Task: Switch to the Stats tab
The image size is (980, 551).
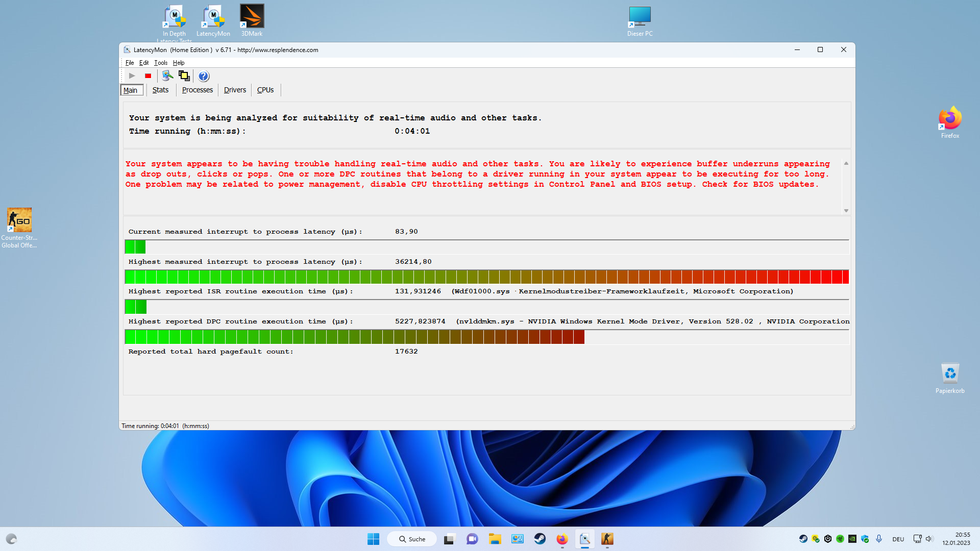Action: point(160,90)
